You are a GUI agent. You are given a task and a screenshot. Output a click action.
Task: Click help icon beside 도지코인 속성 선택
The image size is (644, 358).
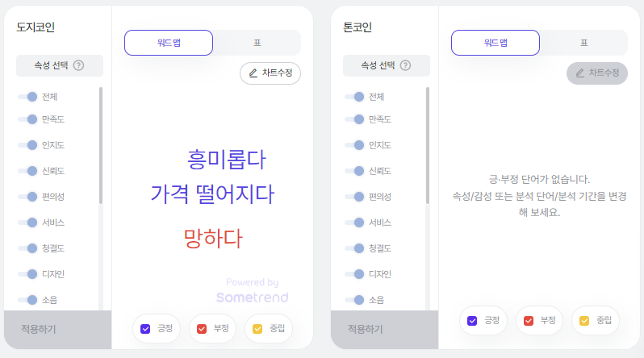tap(78, 65)
